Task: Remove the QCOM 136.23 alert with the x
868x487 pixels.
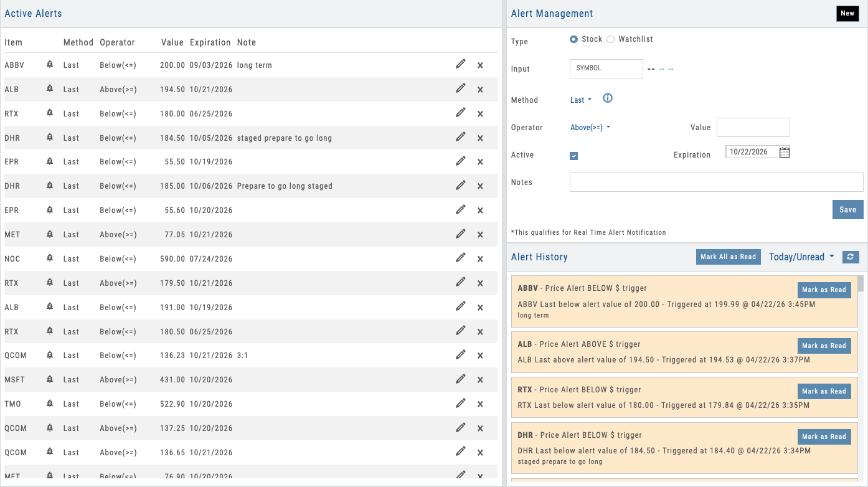Action: [480, 355]
